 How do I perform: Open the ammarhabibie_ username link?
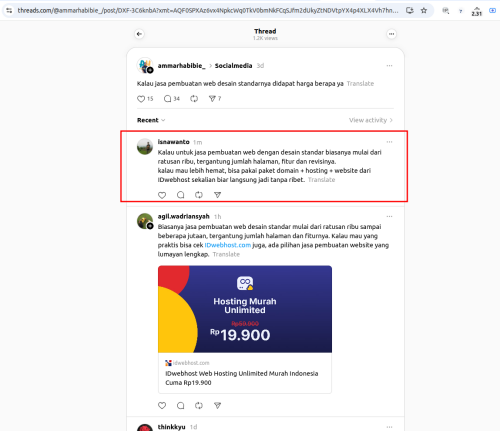[x=181, y=66]
